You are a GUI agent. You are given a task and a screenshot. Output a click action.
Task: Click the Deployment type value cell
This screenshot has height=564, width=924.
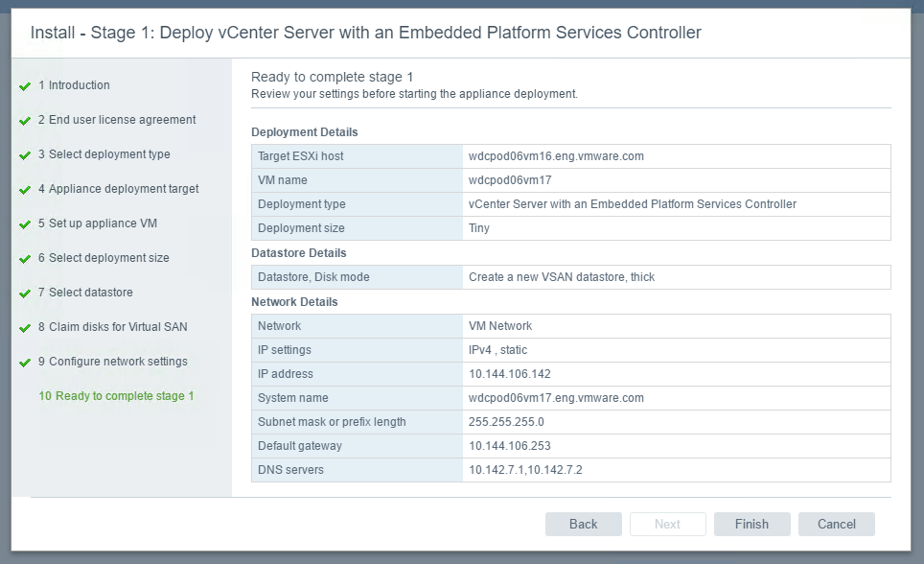tap(677, 204)
